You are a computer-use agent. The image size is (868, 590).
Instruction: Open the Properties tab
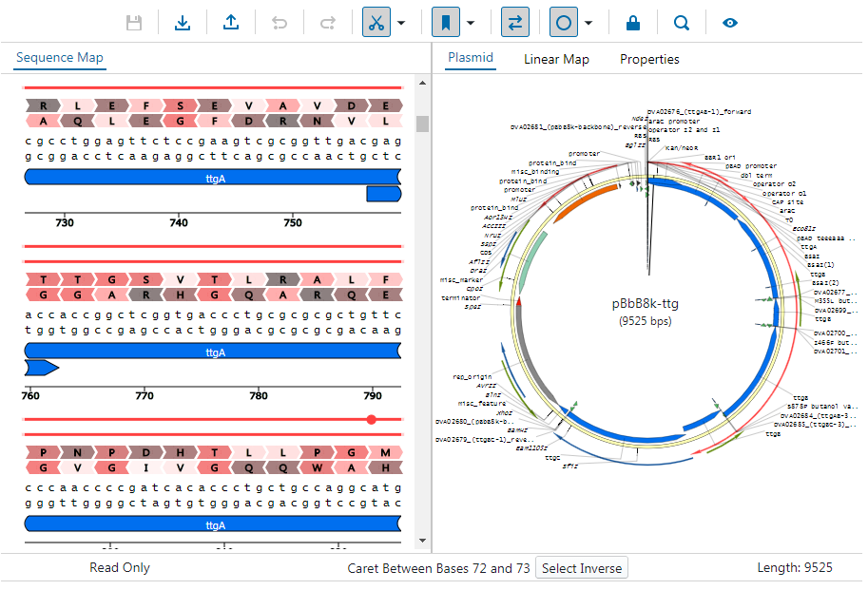[x=649, y=59]
